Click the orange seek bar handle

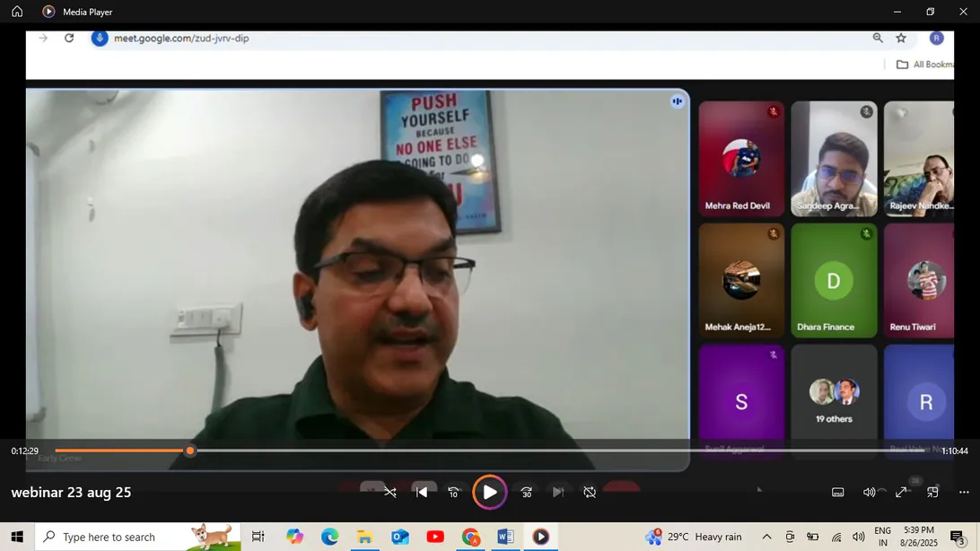[x=190, y=450]
